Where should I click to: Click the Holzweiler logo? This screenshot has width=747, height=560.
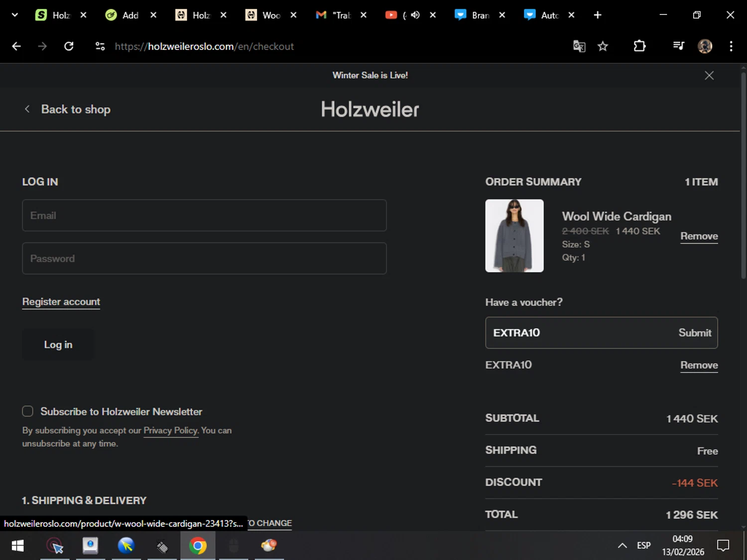tap(370, 110)
